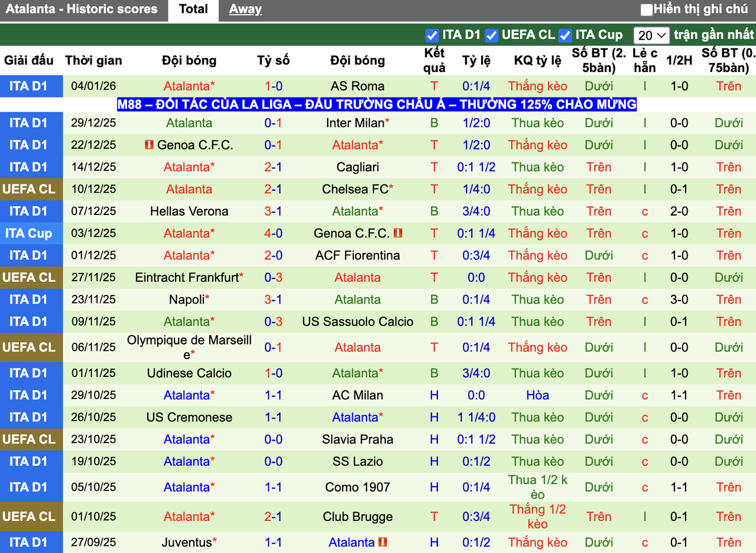Switch to the Total tab
Screen dimensions: 756x553
pyautogui.click(x=194, y=10)
